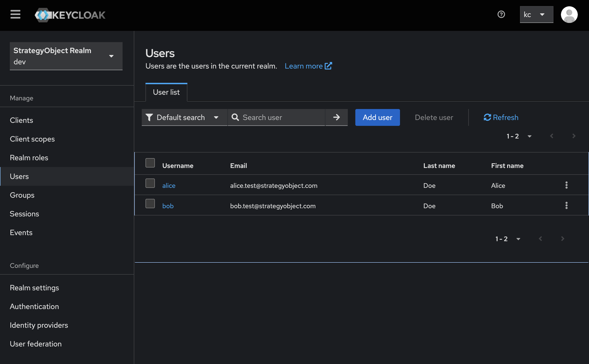Viewport: 589px width, 364px height.
Task: Select the bob row checkbox
Action: pos(150,204)
